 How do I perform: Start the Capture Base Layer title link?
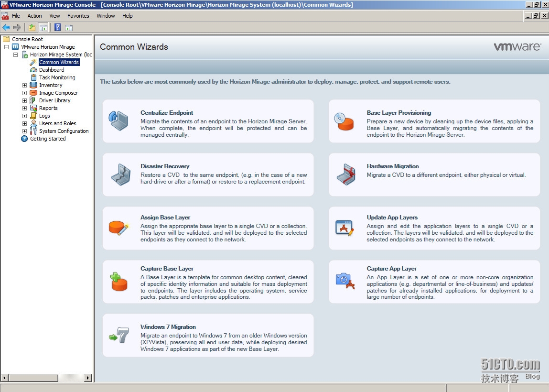[x=167, y=269]
